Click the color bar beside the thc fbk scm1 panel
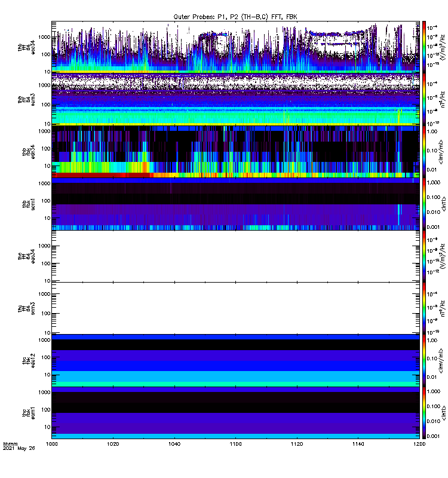 [424, 413]
